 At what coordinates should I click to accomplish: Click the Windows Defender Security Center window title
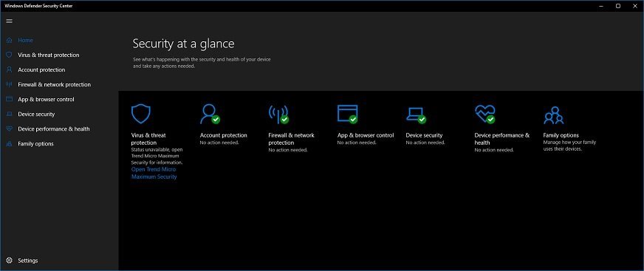point(38,6)
